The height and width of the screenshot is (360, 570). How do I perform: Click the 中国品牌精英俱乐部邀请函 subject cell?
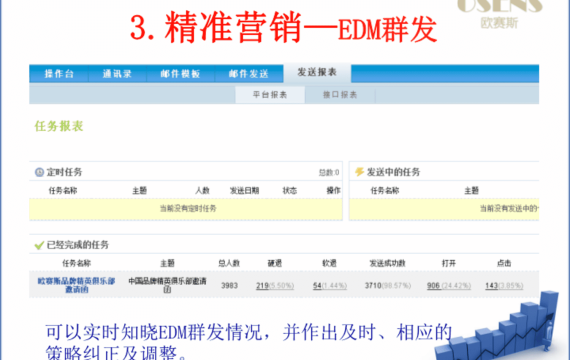coord(167,285)
